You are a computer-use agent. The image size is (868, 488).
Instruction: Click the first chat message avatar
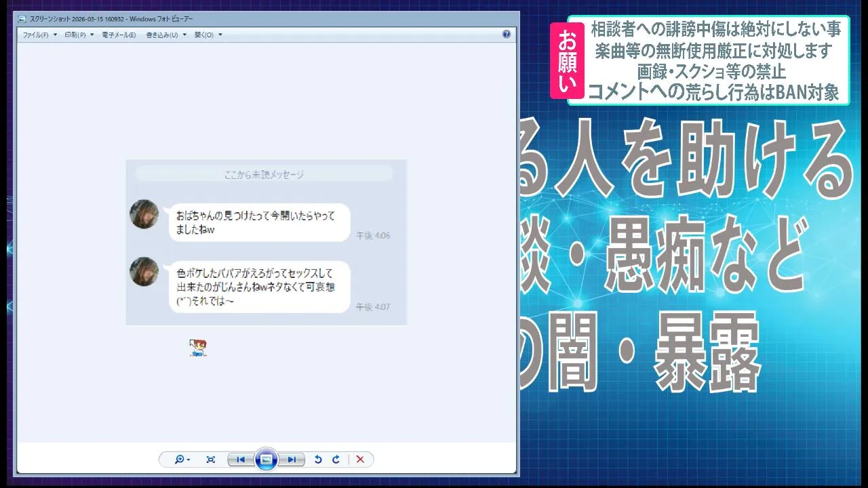point(144,214)
